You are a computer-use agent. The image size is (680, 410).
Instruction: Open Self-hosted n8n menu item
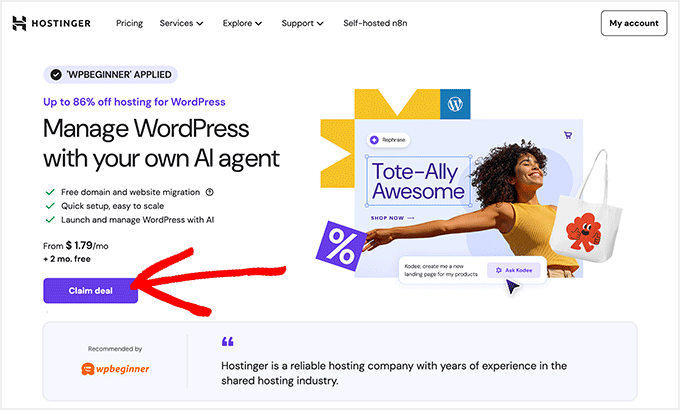pos(375,23)
